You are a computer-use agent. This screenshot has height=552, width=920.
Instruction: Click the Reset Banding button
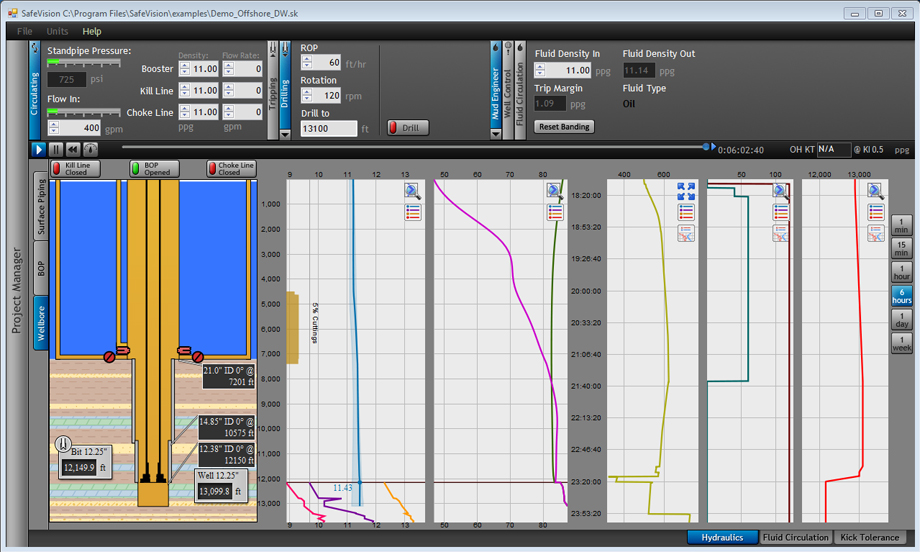564,127
